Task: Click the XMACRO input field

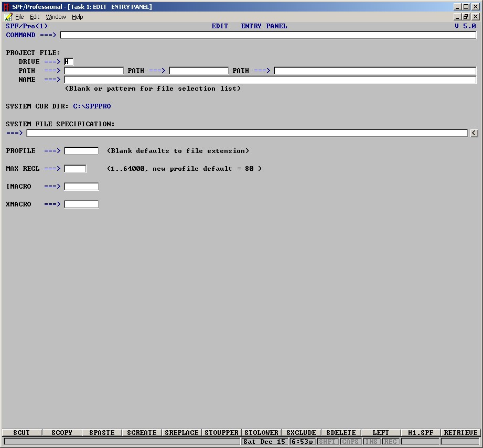Action: 81,204
